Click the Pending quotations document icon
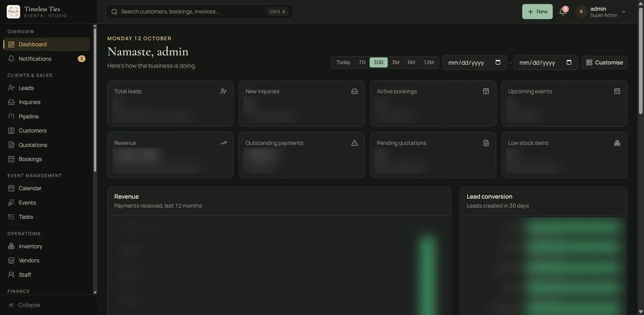This screenshot has width=644, height=315. tap(486, 143)
